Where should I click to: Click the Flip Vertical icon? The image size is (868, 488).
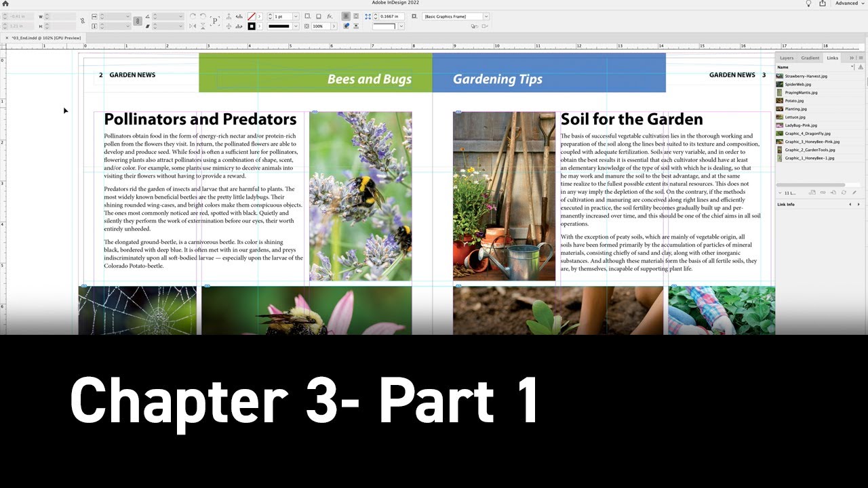pyautogui.click(x=203, y=26)
